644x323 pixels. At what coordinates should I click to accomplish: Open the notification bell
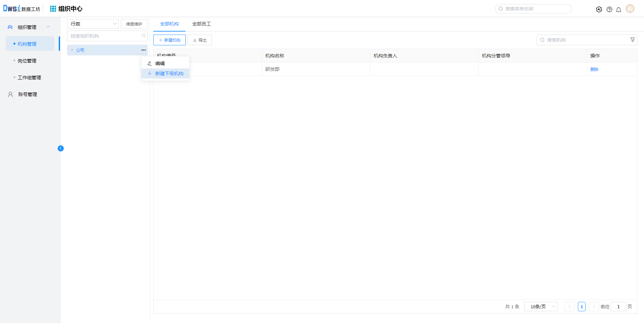pyautogui.click(x=619, y=9)
